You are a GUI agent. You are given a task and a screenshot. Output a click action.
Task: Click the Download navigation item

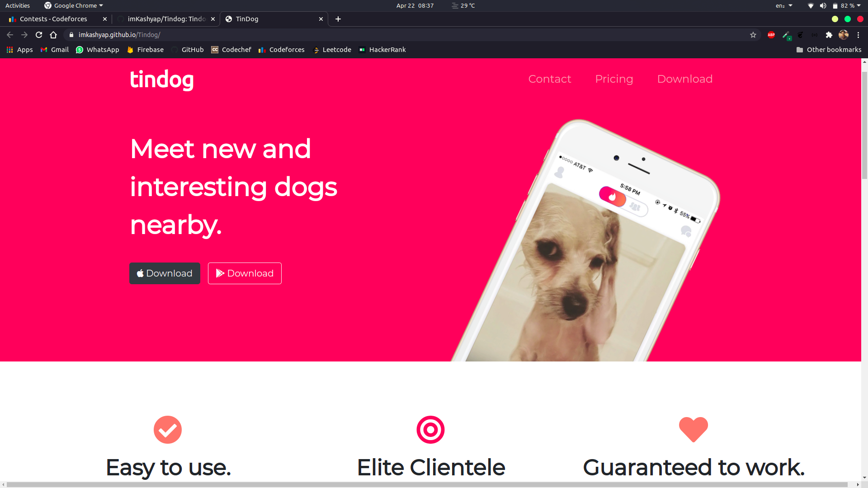[685, 79]
